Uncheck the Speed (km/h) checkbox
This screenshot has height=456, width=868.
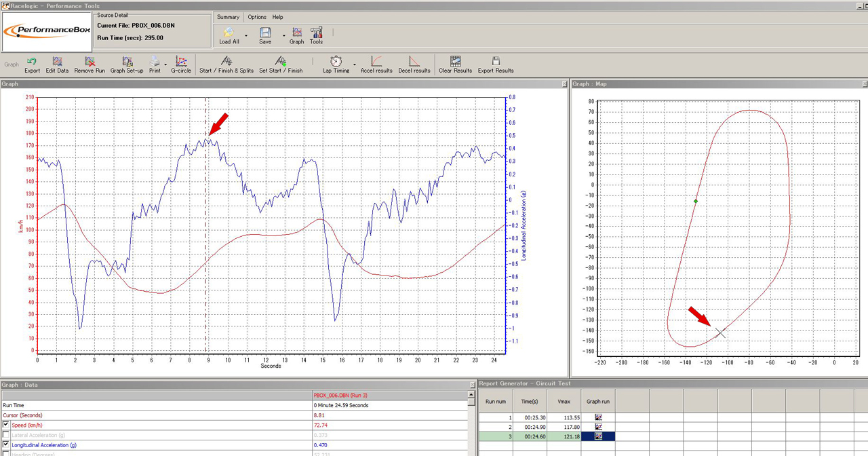6,425
